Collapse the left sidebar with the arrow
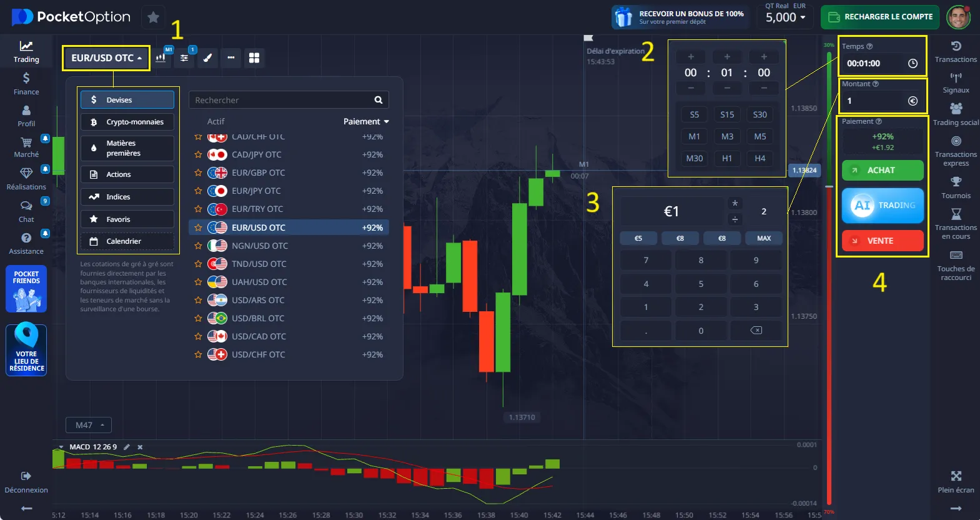The width and height of the screenshot is (980, 520). coord(26,508)
